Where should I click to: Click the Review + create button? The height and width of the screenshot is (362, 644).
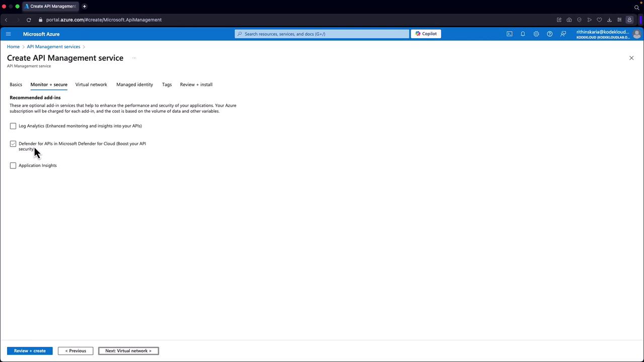pyautogui.click(x=30, y=351)
